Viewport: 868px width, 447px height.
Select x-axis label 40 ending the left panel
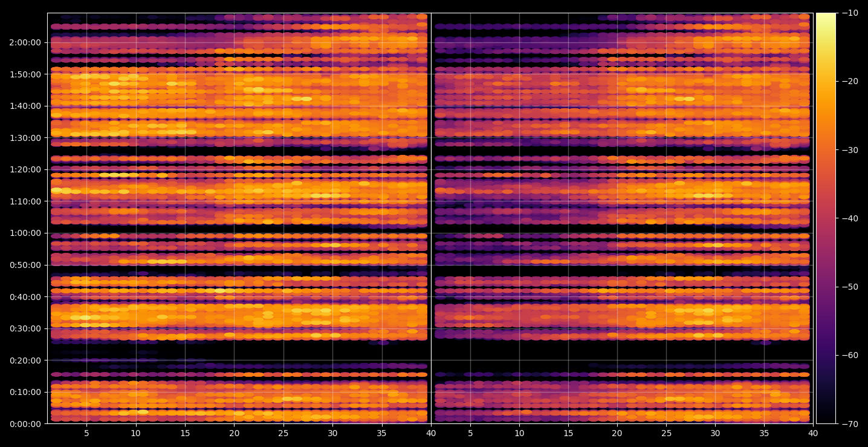[x=431, y=434]
